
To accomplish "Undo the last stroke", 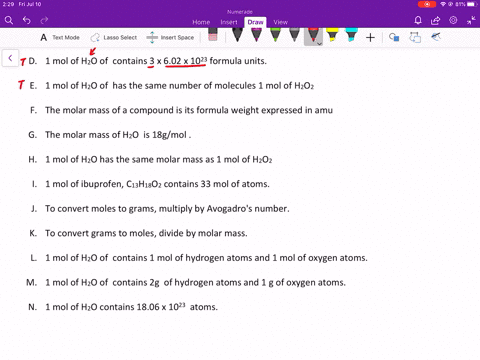I will [x=27, y=21].
